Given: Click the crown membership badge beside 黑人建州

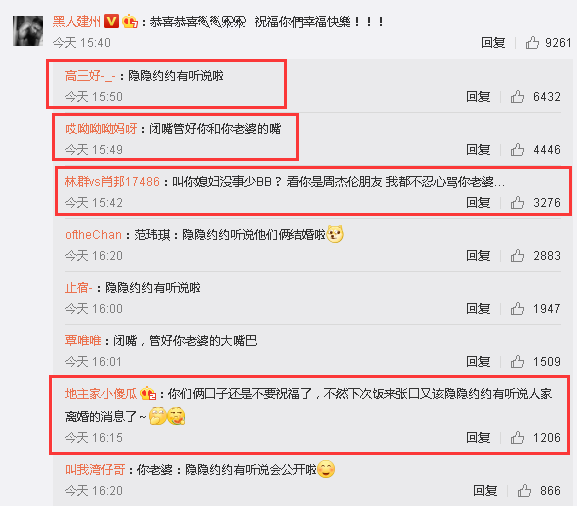Looking at the screenshot, I should (x=130, y=21).
